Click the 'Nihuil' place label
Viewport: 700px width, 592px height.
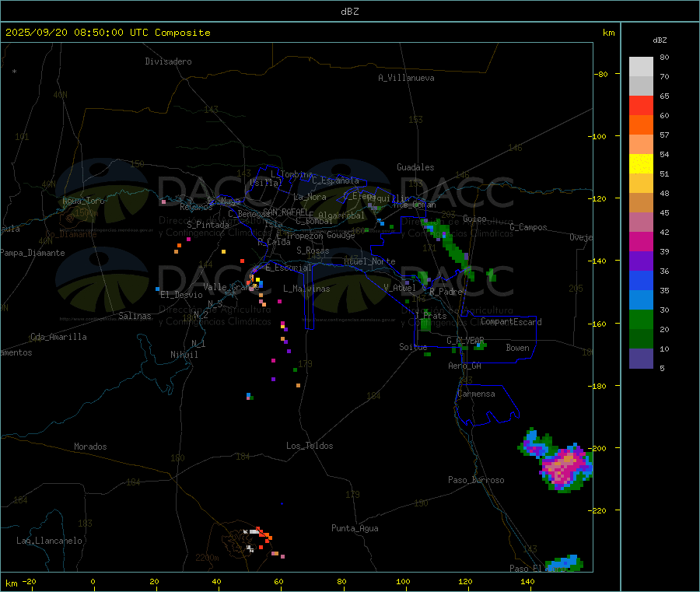pos(184,355)
